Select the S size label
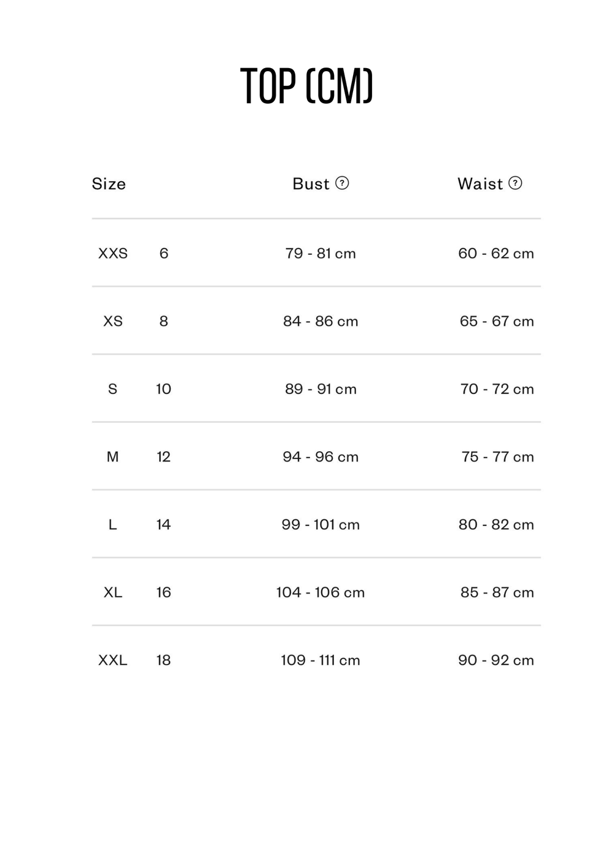Screen dimensions: 614x868 112,389
